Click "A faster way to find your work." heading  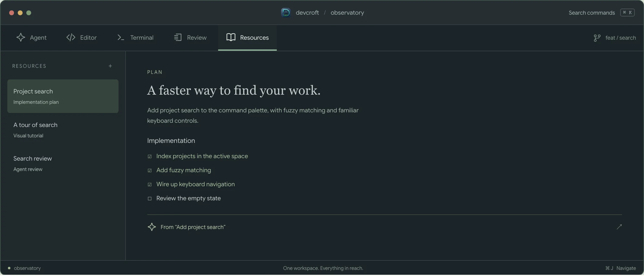[234, 90]
